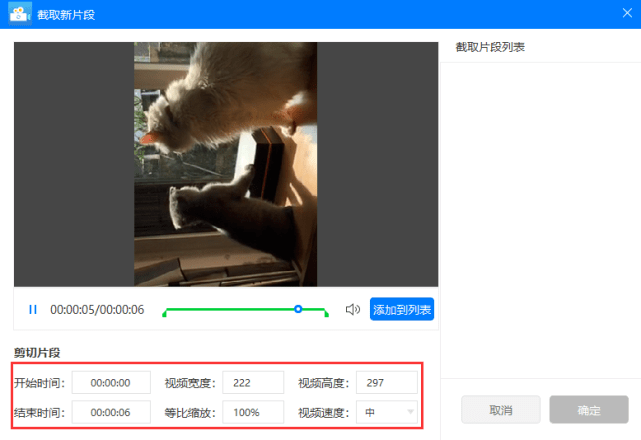
Task: Click the 视频宽度 field showing 222
Action: click(x=253, y=383)
